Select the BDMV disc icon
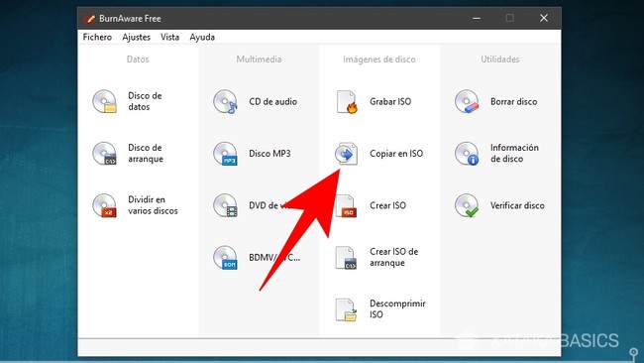The width and height of the screenshot is (644, 363). pos(225,257)
